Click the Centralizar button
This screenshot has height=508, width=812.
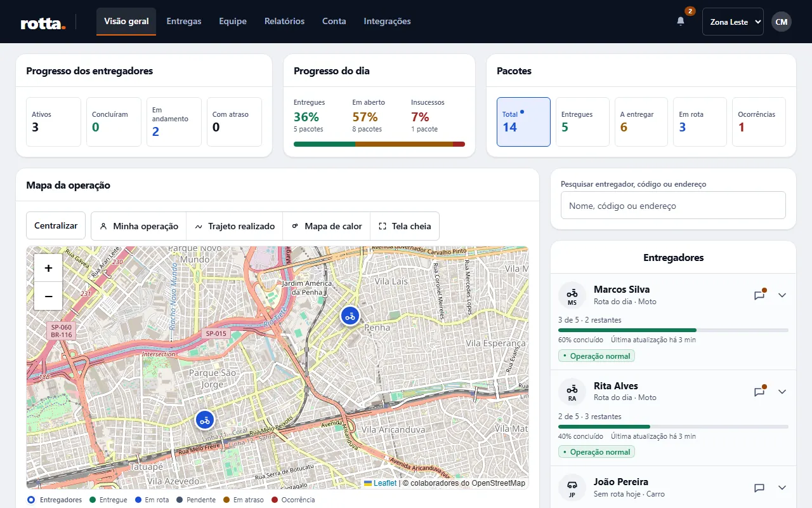(x=56, y=225)
